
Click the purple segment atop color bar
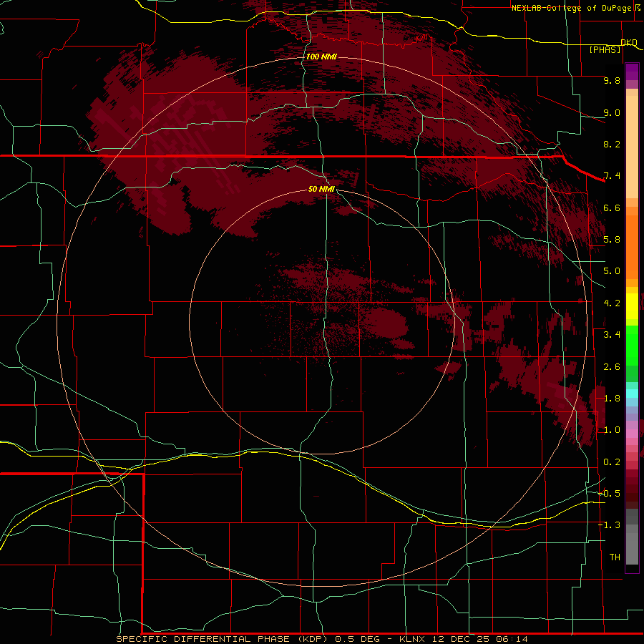pos(632,72)
